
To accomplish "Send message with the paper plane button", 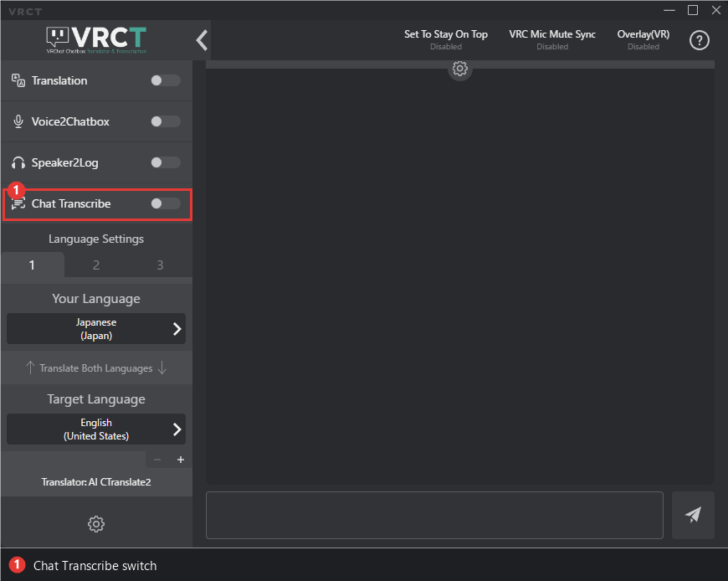I will [x=693, y=515].
